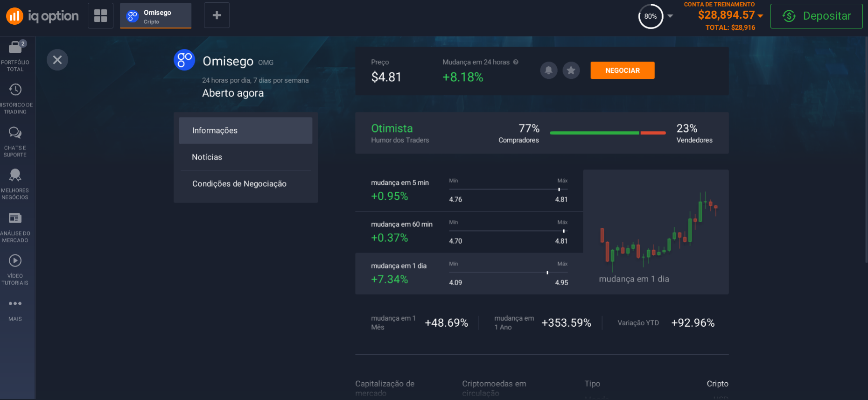Click the Depositar button

coord(816,16)
